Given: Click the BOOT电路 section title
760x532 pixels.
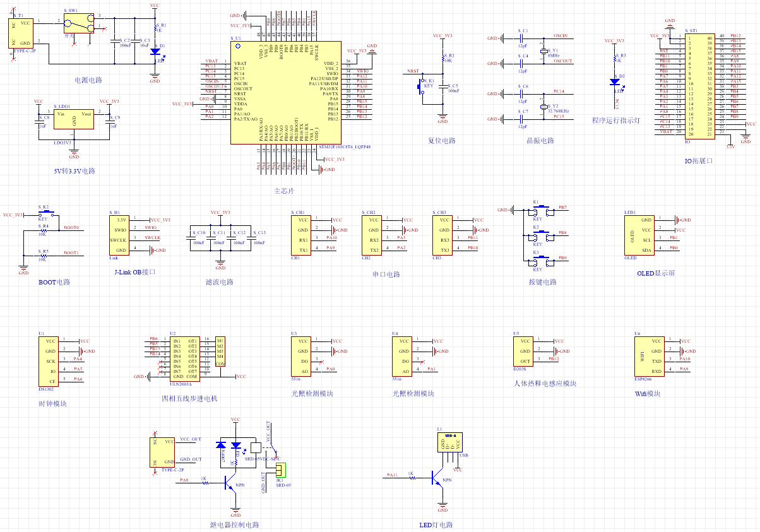Looking at the screenshot, I should (x=54, y=282).
